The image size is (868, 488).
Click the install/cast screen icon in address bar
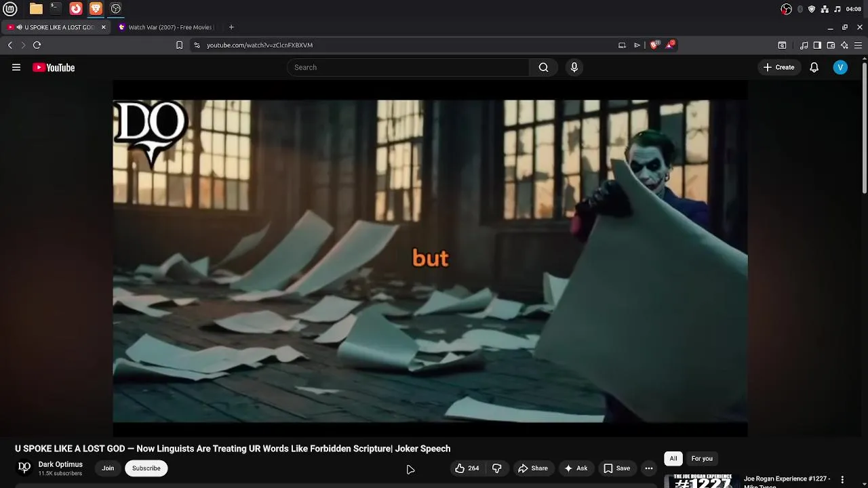click(x=622, y=45)
